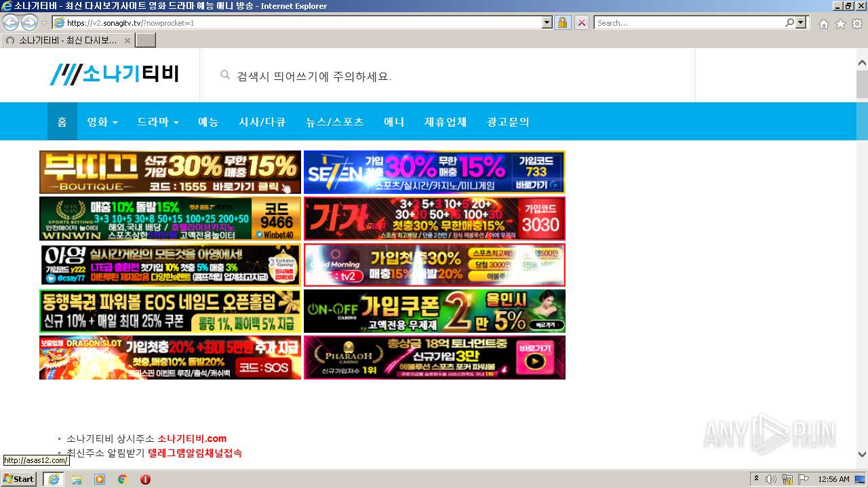Open the 제휴업체 menu item

pos(446,121)
